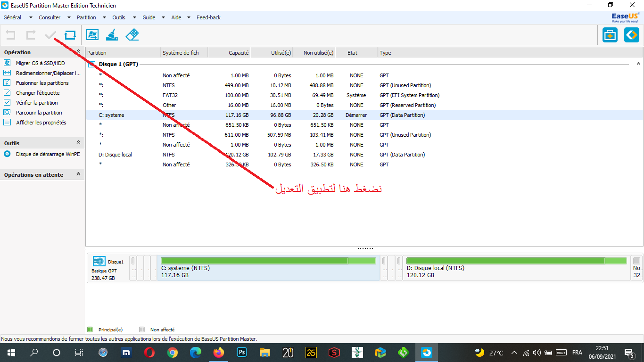
Task: Select the D: Disque local block in disk map
Action: click(517, 268)
